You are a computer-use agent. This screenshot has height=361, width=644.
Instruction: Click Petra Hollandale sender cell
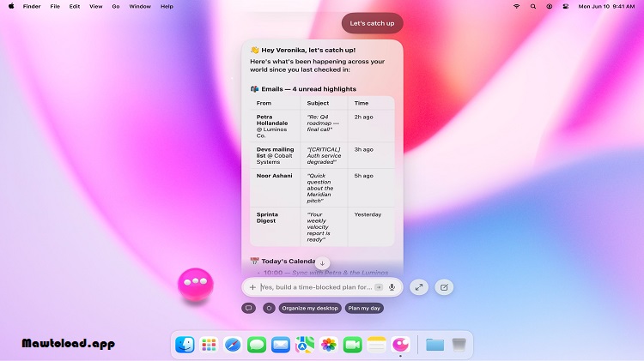(275, 126)
